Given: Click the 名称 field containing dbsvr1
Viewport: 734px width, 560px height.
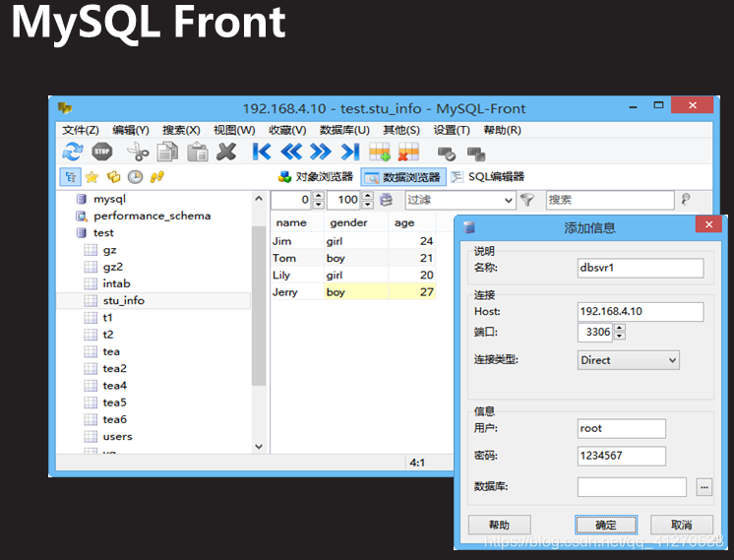Looking at the screenshot, I should pyautogui.click(x=641, y=268).
